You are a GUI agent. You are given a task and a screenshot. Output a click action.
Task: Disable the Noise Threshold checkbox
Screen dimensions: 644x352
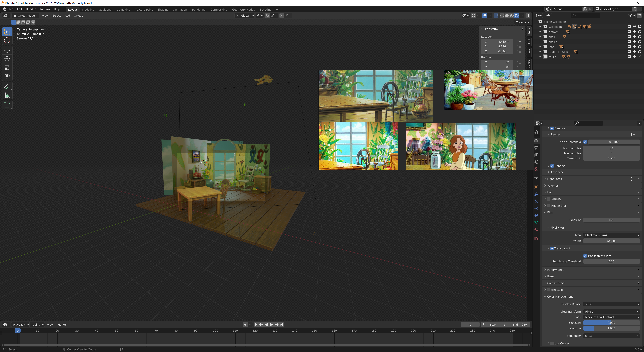585,142
